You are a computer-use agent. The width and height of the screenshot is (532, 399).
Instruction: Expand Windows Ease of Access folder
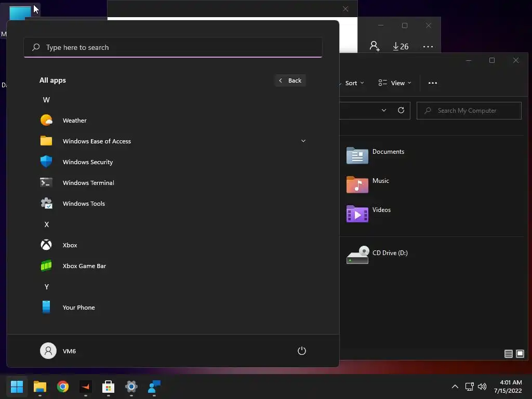coord(303,141)
